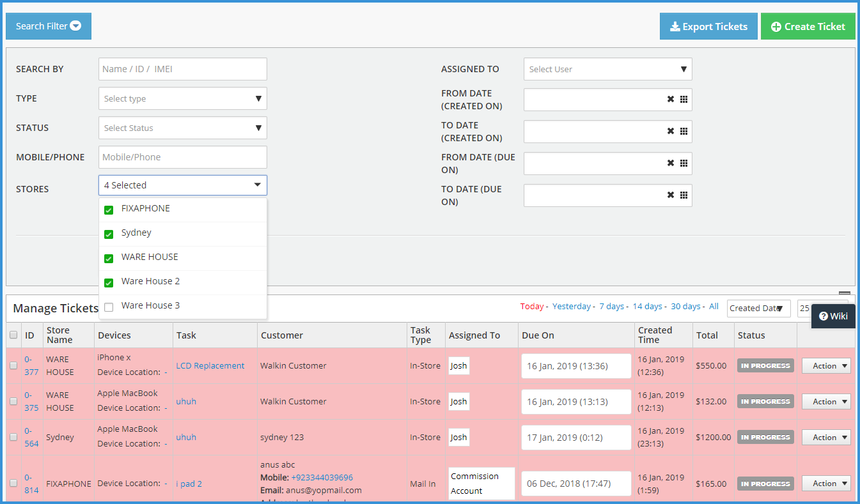Toggle the Search Filter panel
Viewport: 860px width, 504px height.
coord(49,26)
